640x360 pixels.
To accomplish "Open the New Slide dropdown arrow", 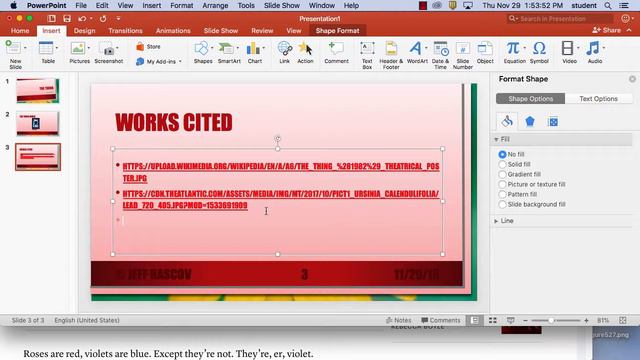I will pos(25,48).
